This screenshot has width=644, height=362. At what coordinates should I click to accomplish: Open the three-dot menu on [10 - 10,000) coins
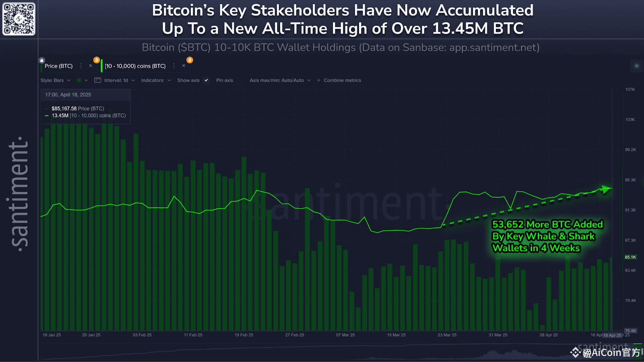pyautogui.click(x=174, y=66)
